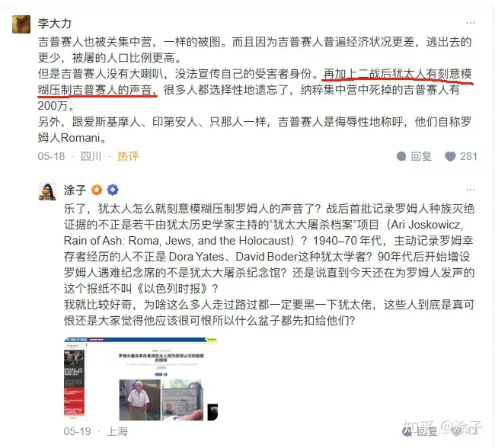Click the 281 like count

pos(468,156)
